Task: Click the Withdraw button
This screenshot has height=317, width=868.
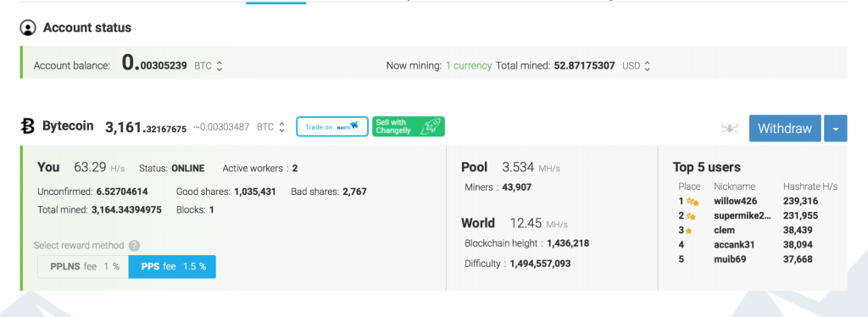Action: click(x=785, y=128)
